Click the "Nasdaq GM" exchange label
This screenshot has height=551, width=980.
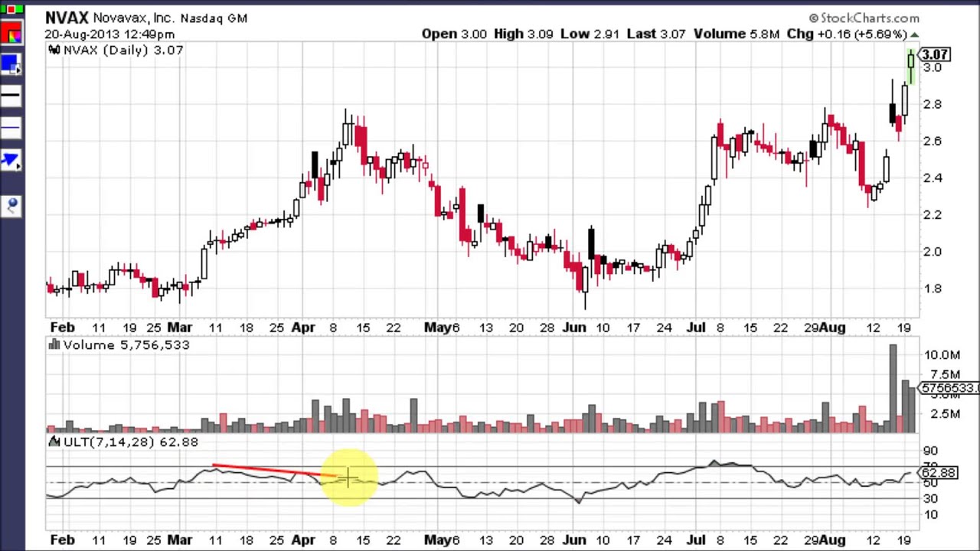click(x=214, y=18)
